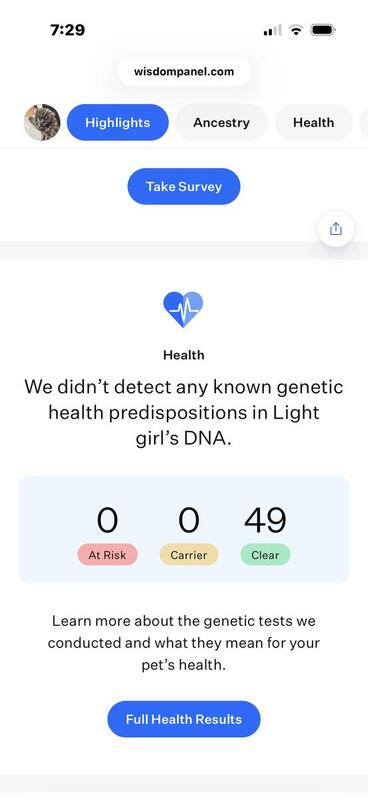368x800 pixels.
Task: Tap the battery status icon
Action: 323,30
